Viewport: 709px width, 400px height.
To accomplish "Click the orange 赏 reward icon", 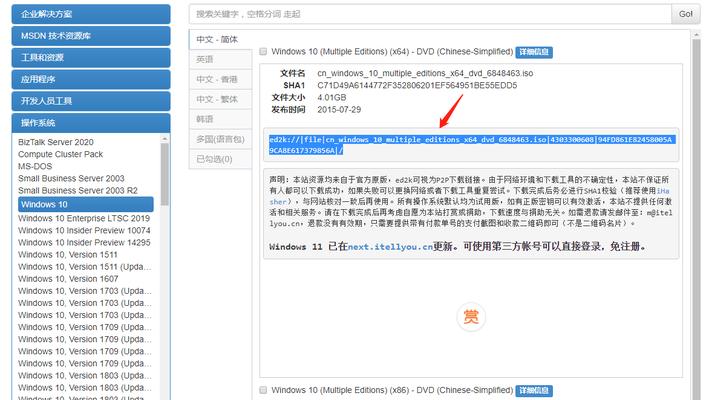I will pyautogui.click(x=471, y=316).
